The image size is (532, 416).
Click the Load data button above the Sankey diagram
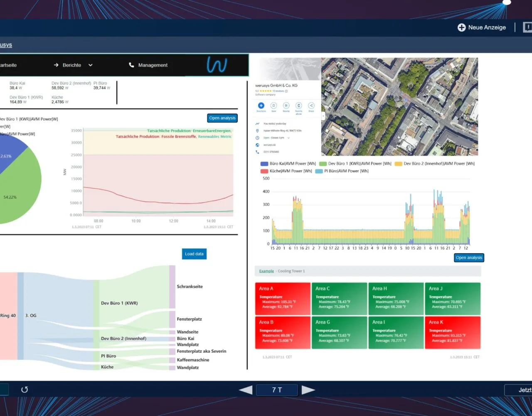[194, 254]
